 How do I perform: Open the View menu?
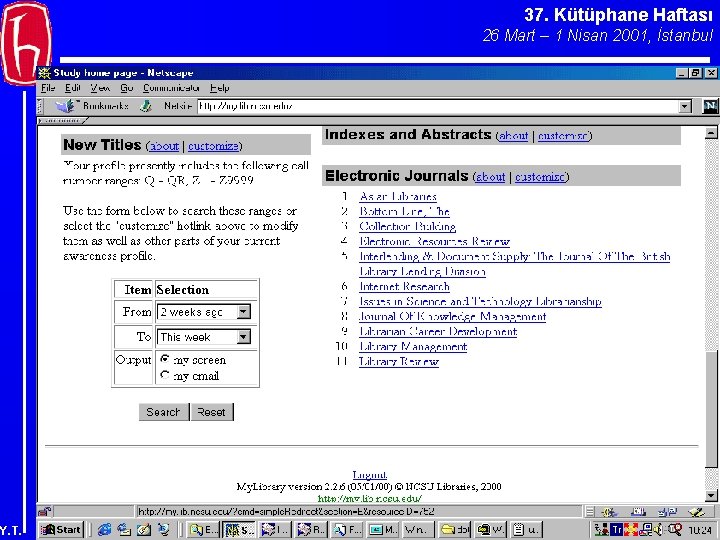100,88
